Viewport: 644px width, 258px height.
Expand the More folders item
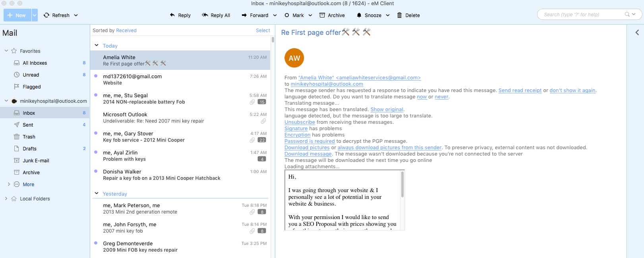coord(9,184)
